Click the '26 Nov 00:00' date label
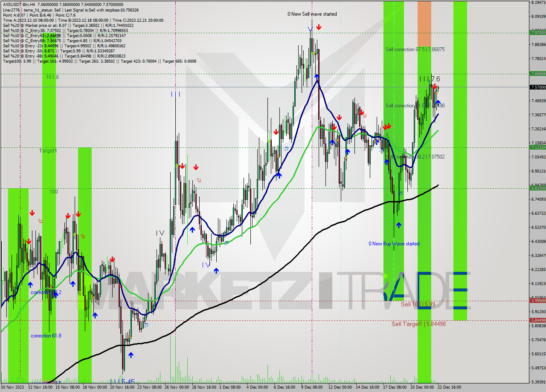This screenshot has width=546, height=392. coord(177,387)
